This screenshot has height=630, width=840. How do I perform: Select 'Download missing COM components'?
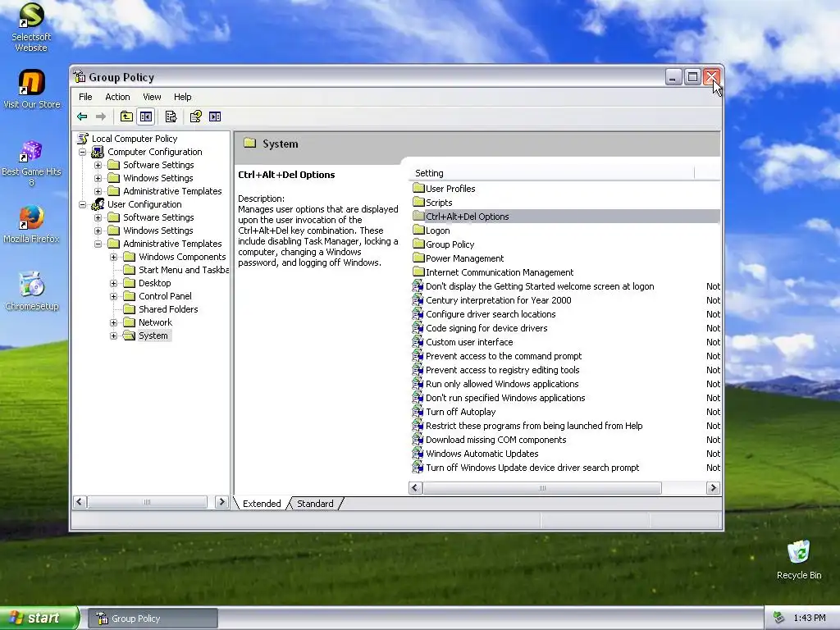coord(496,440)
